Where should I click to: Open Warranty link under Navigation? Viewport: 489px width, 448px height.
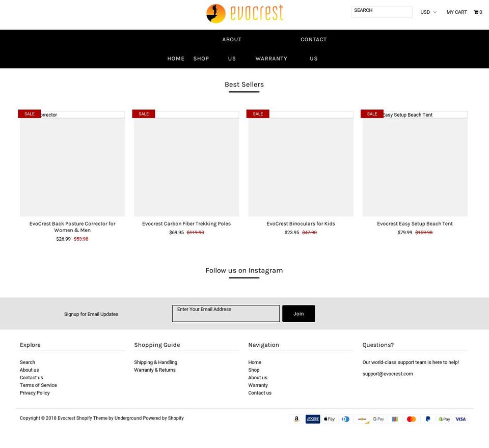click(258, 385)
